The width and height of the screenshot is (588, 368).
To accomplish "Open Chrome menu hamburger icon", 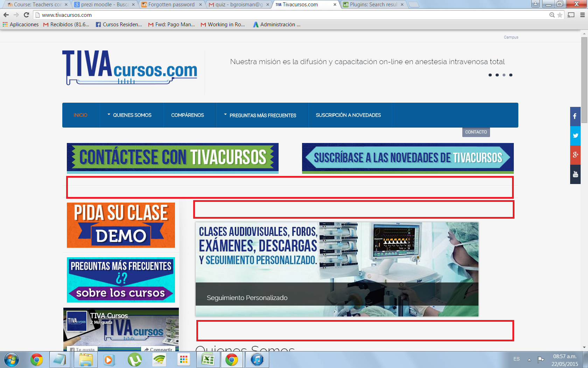I will click(582, 15).
